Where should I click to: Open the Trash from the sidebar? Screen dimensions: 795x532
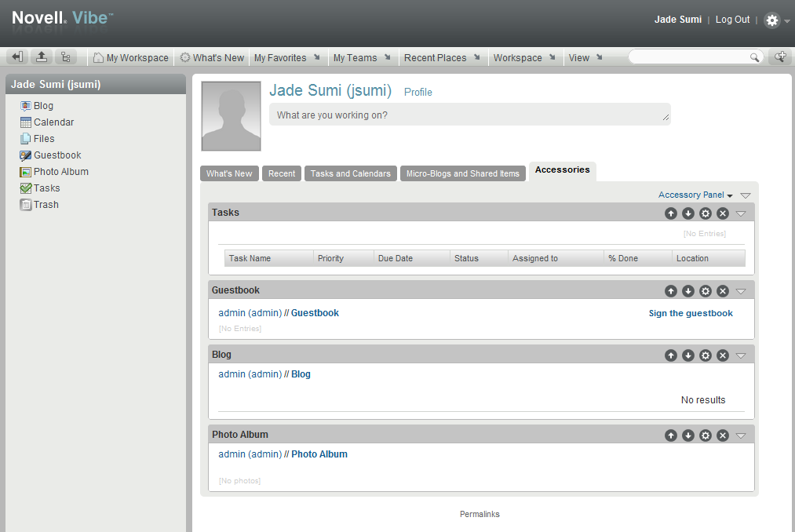(45, 204)
